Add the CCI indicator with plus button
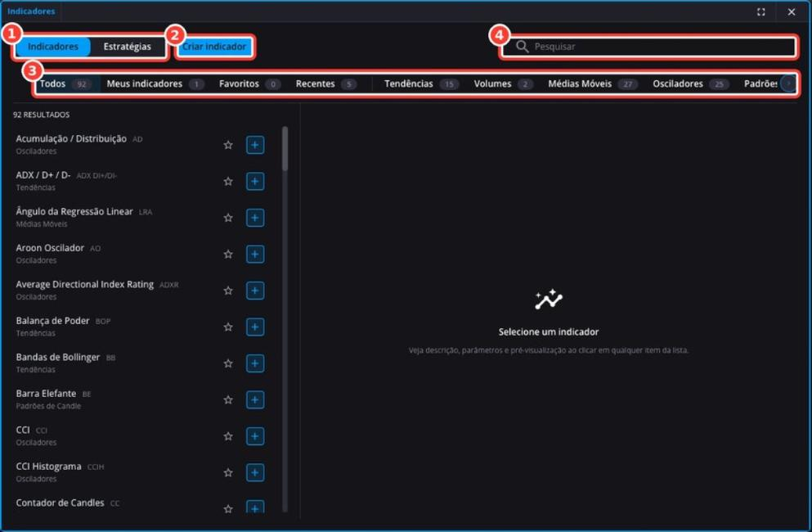The image size is (812, 532). (255, 436)
